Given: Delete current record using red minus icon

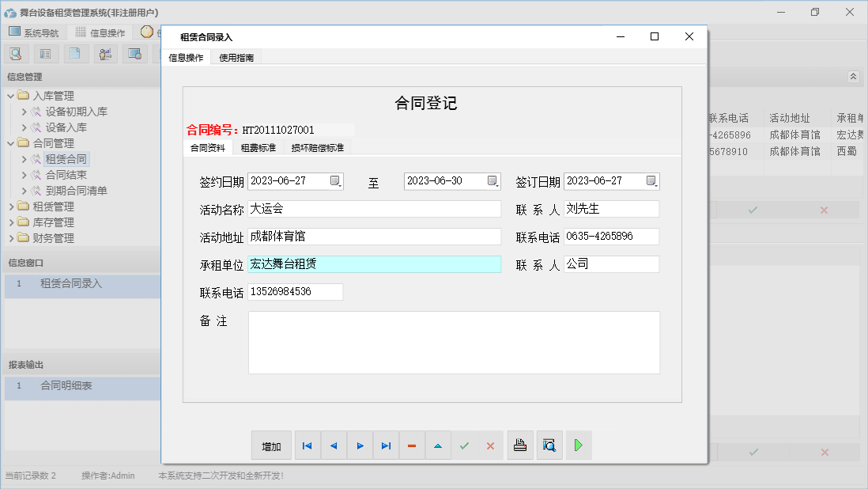Looking at the screenshot, I should click(412, 445).
